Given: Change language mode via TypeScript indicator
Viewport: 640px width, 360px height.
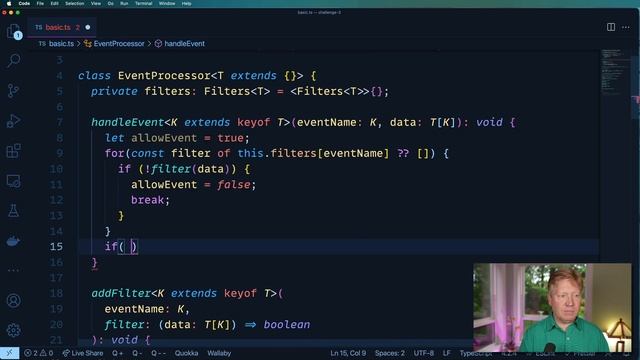Looking at the screenshot, I should [x=476, y=353].
